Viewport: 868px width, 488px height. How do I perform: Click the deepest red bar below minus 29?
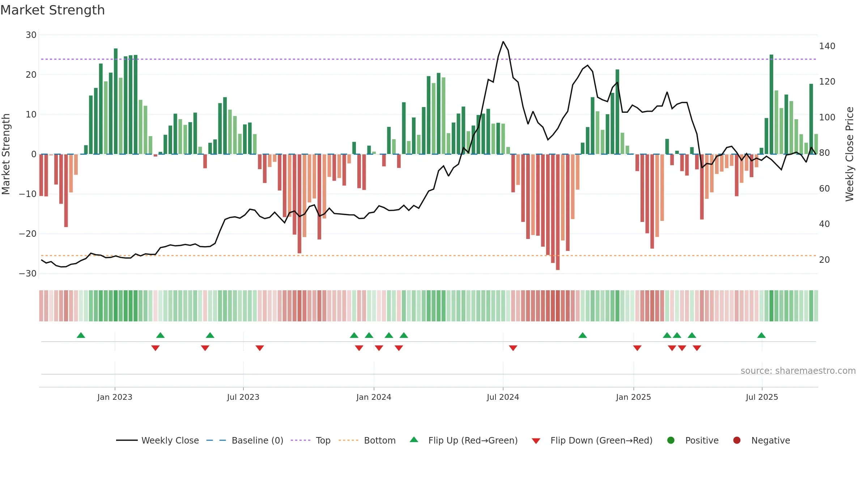558,212
